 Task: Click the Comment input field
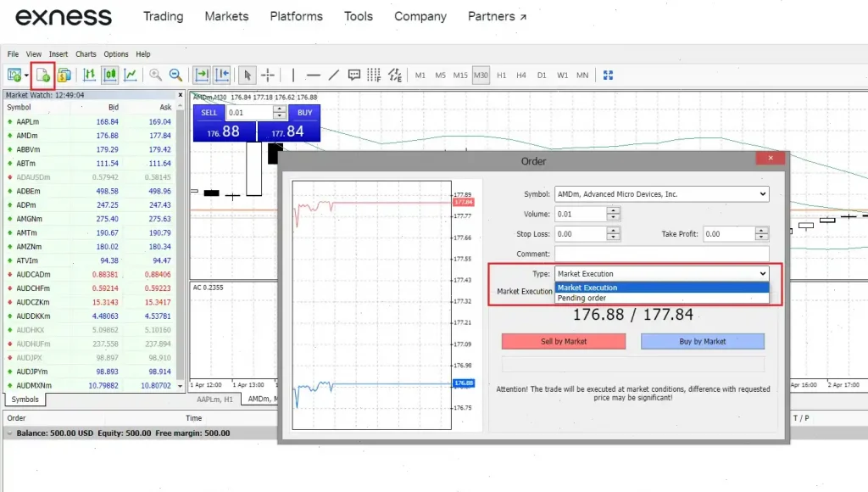pos(661,254)
